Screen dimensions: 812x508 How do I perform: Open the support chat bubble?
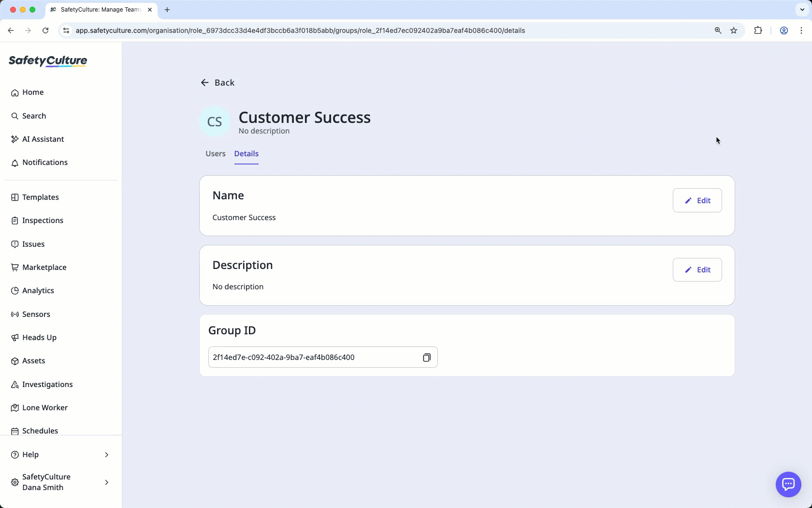(x=788, y=484)
